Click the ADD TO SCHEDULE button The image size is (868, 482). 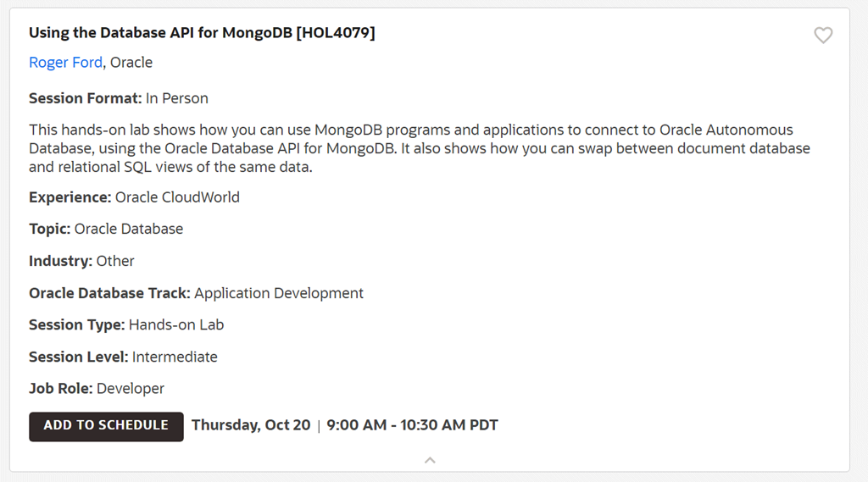[106, 426]
